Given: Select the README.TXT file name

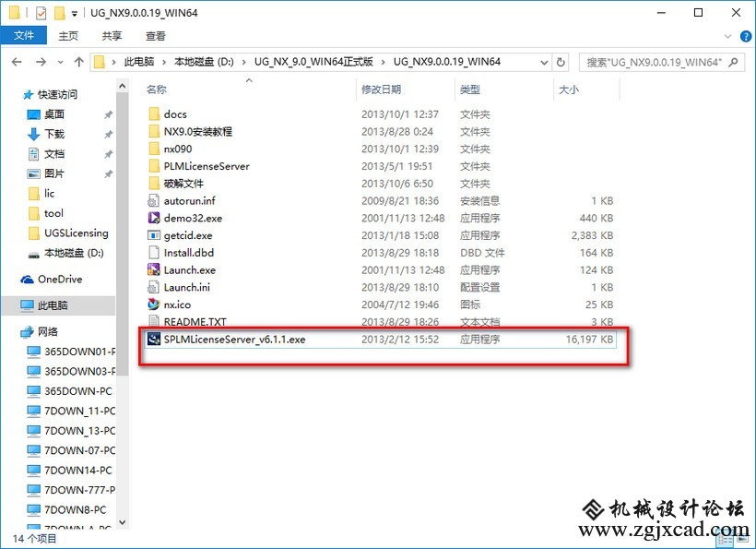Looking at the screenshot, I should [x=195, y=322].
